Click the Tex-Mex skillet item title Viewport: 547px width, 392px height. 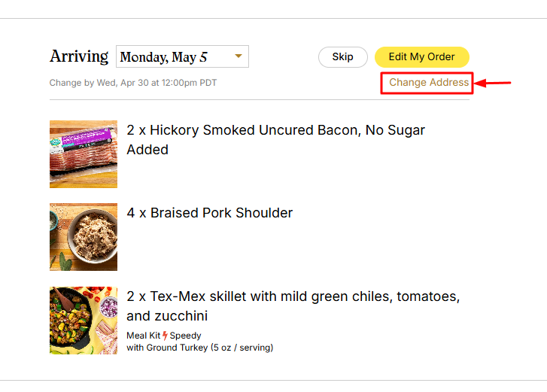pos(293,306)
